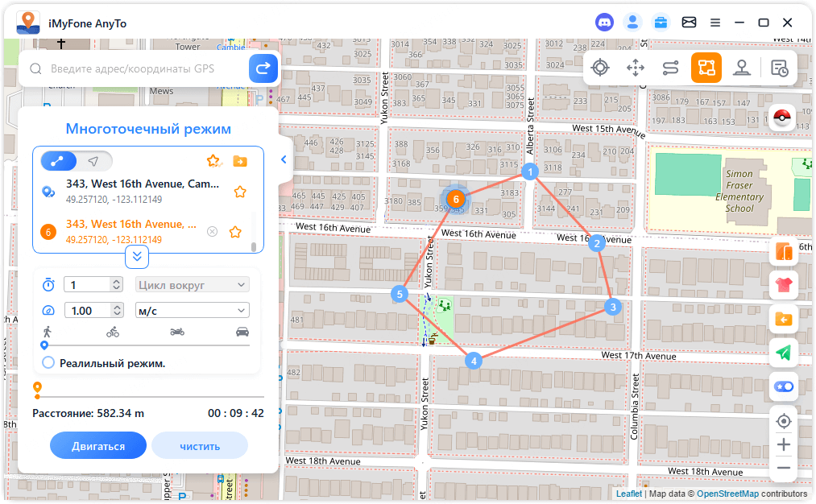Open user account profile icon
The image size is (816, 504).
click(632, 23)
